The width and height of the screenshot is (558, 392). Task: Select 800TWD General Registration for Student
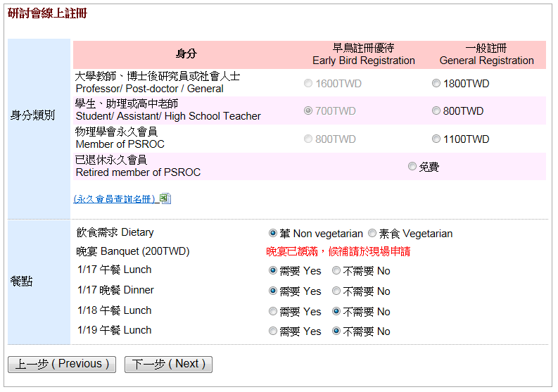(x=436, y=111)
